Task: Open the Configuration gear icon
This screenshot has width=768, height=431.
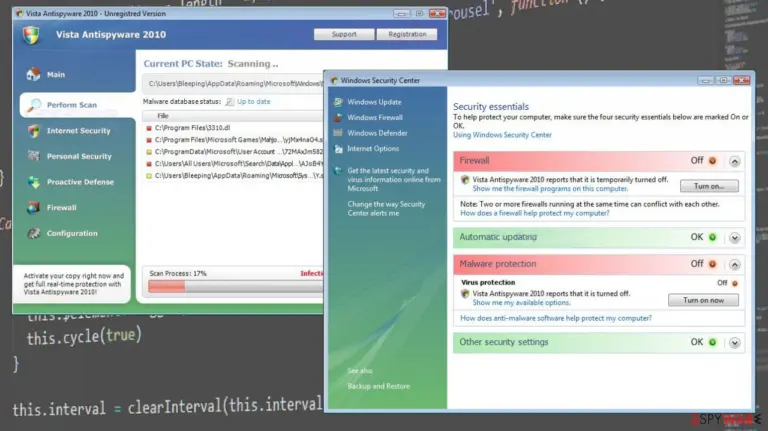Action: coord(34,233)
